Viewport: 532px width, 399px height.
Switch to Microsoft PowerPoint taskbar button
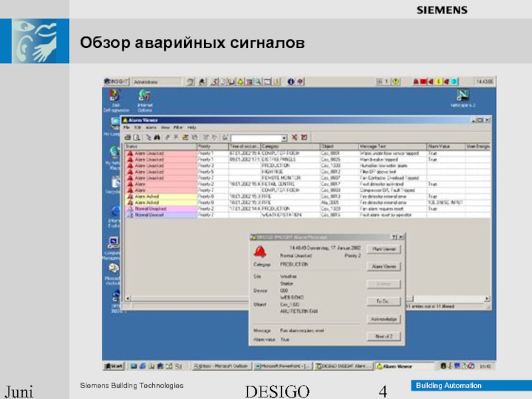tap(282, 366)
